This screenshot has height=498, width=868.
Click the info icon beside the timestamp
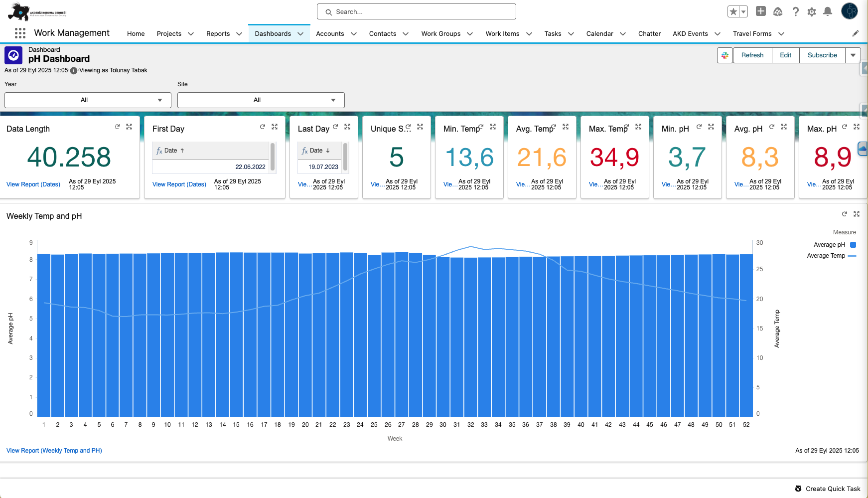point(74,71)
